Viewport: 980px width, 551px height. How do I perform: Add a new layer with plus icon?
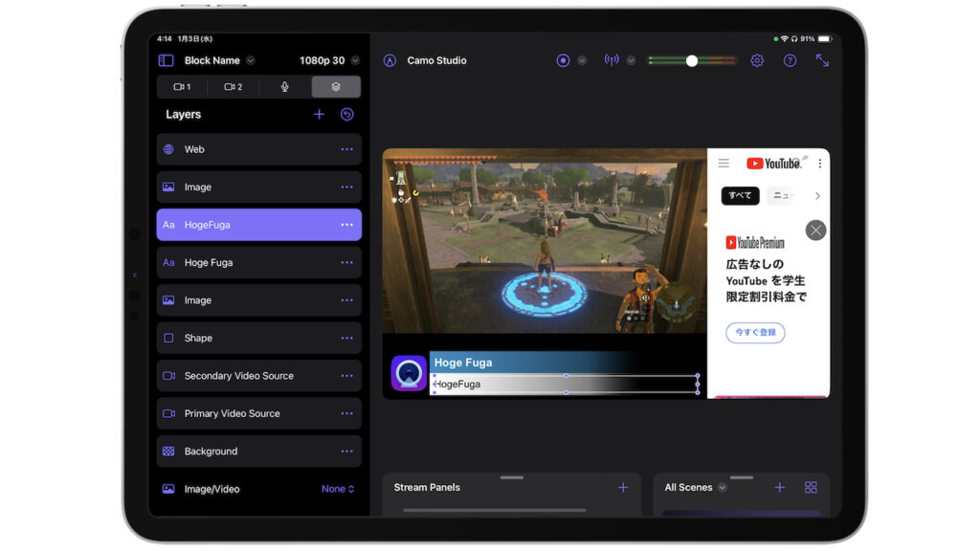click(x=320, y=114)
